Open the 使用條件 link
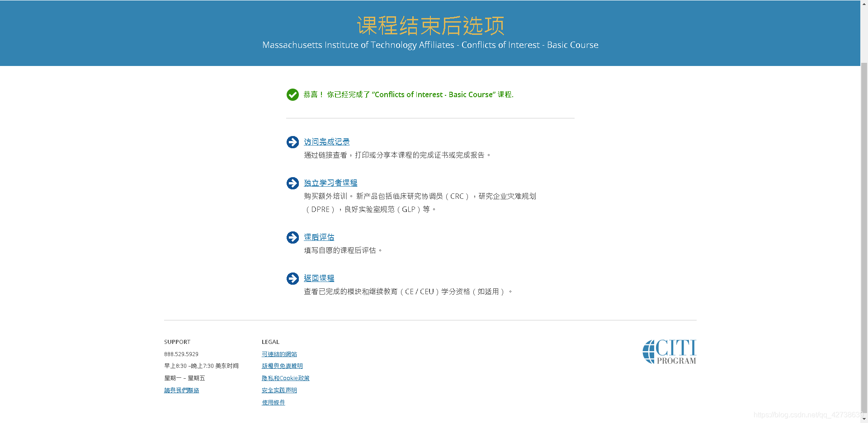Image resolution: width=868 pixels, height=423 pixels. pos(274,403)
